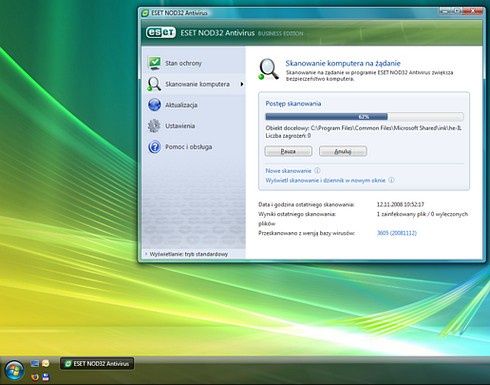The image size is (490, 385).
Task: Click the scan progress bar showing 62%
Action: [364, 117]
